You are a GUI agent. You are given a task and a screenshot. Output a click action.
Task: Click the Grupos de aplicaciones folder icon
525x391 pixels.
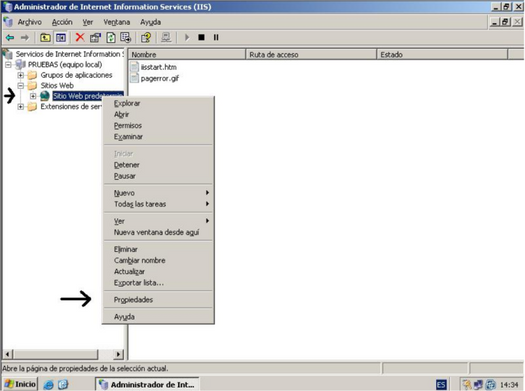pos(32,75)
